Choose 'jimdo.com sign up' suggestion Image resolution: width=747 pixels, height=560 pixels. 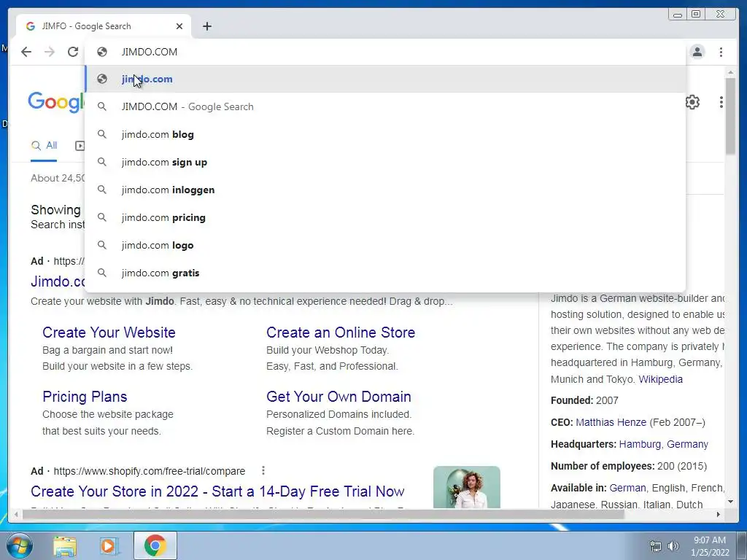tap(385, 162)
